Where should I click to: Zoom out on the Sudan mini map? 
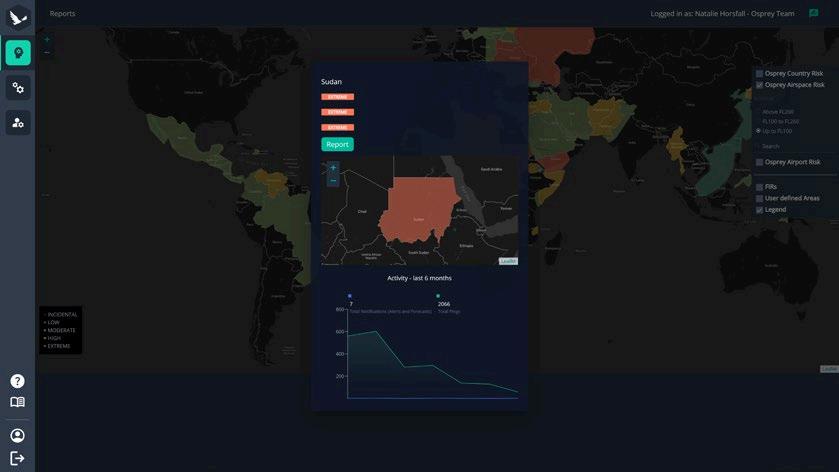click(x=333, y=181)
